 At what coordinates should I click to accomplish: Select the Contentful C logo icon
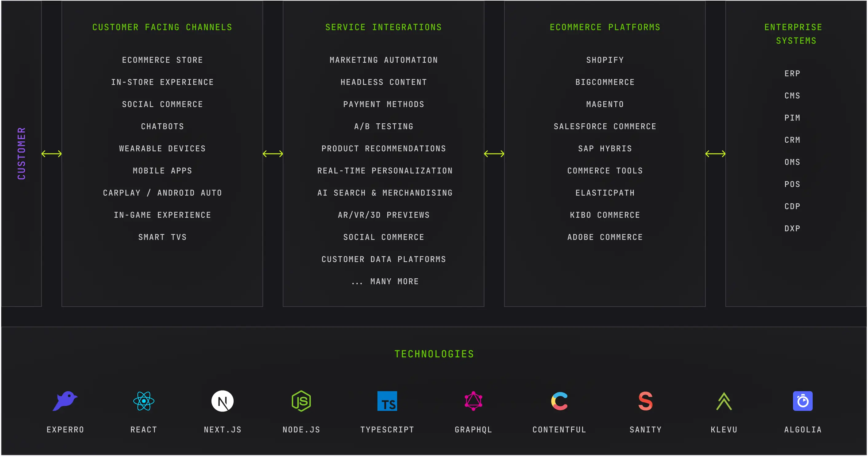[559, 401]
